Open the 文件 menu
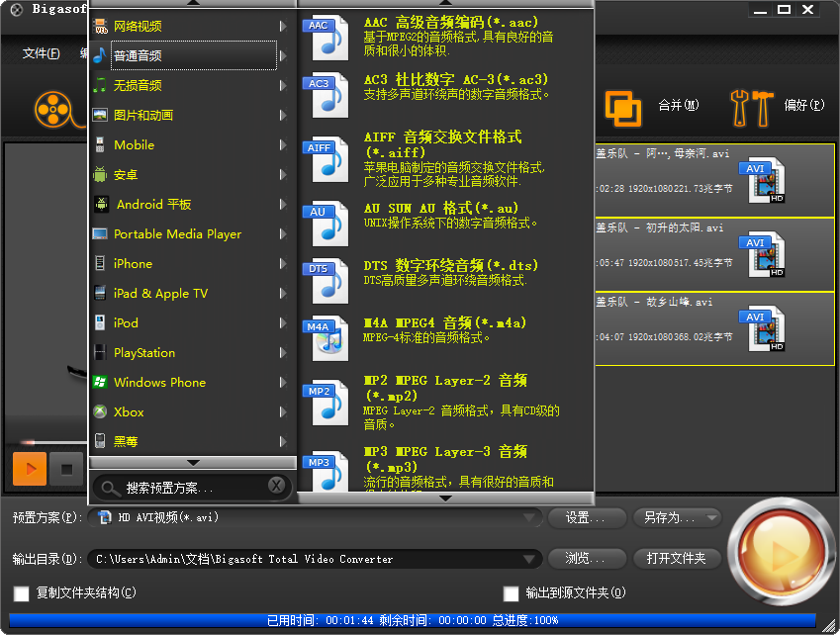840x635 pixels. tap(40, 51)
